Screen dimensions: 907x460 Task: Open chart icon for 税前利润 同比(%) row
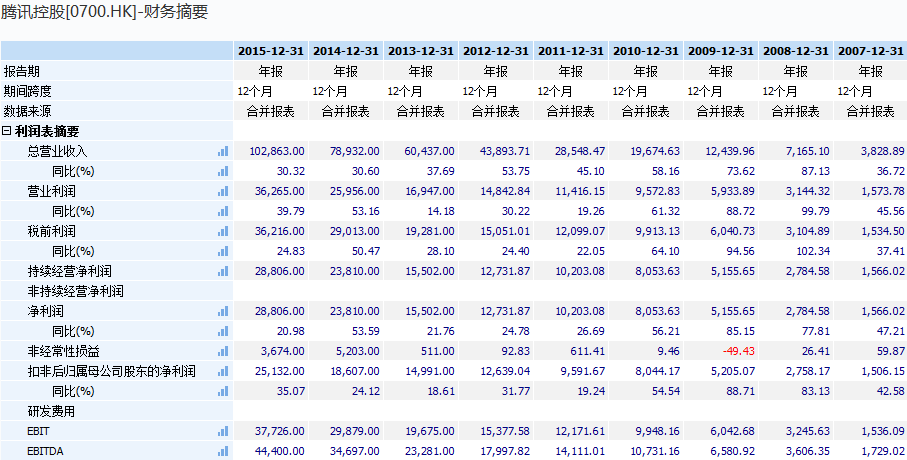pyautogui.click(x=223, y=251)
